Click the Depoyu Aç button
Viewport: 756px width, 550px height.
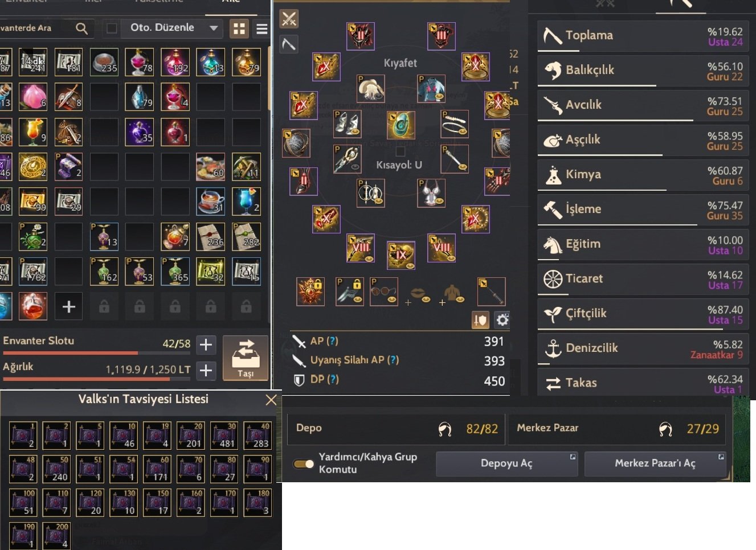tap(506, 463)
